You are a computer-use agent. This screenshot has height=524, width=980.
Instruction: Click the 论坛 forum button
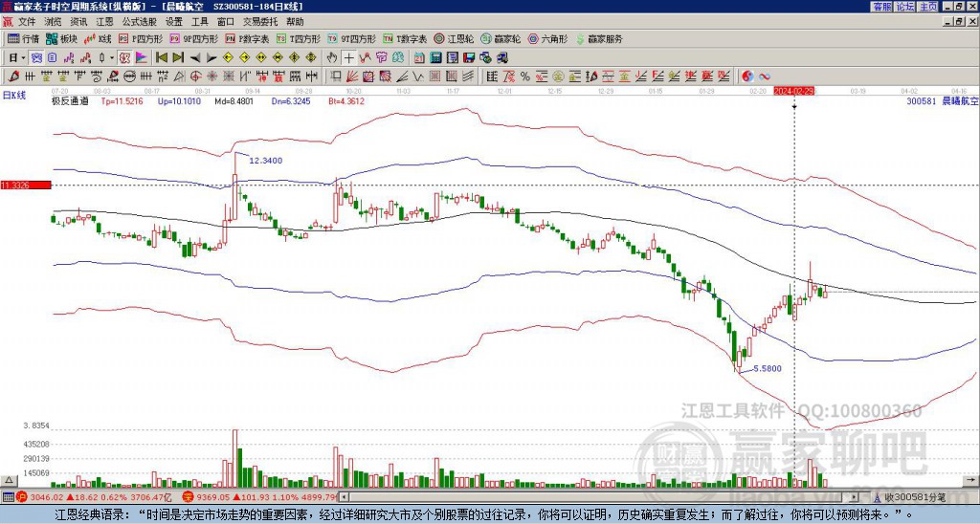905,7
